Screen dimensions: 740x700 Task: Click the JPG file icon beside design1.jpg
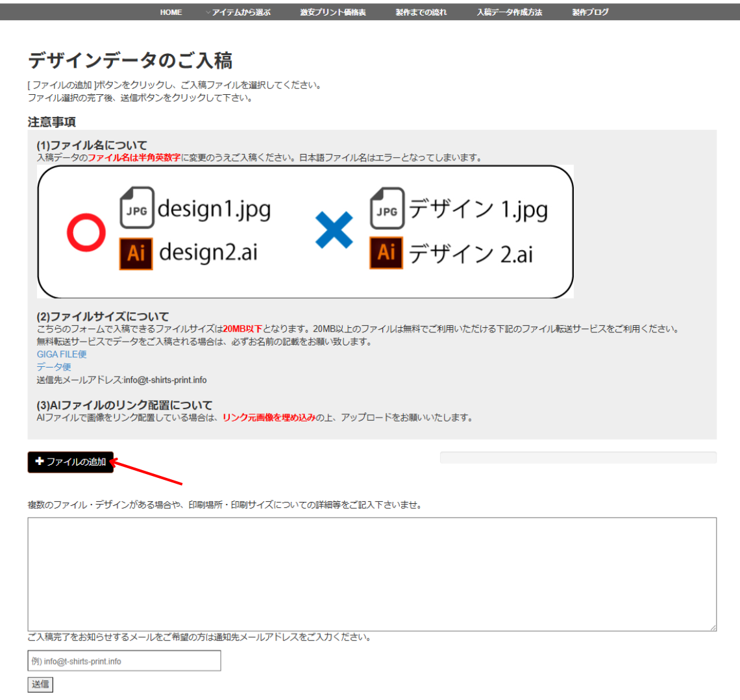[136, 208]
